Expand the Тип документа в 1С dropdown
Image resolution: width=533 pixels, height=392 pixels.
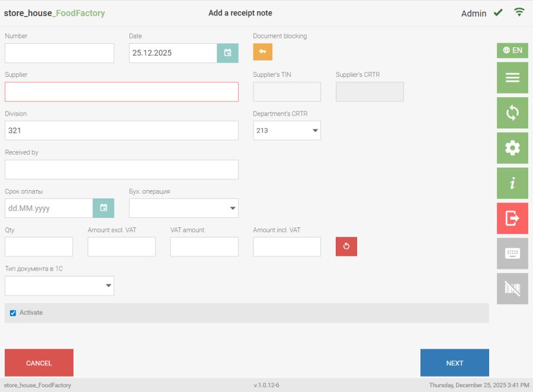[59, 285]
